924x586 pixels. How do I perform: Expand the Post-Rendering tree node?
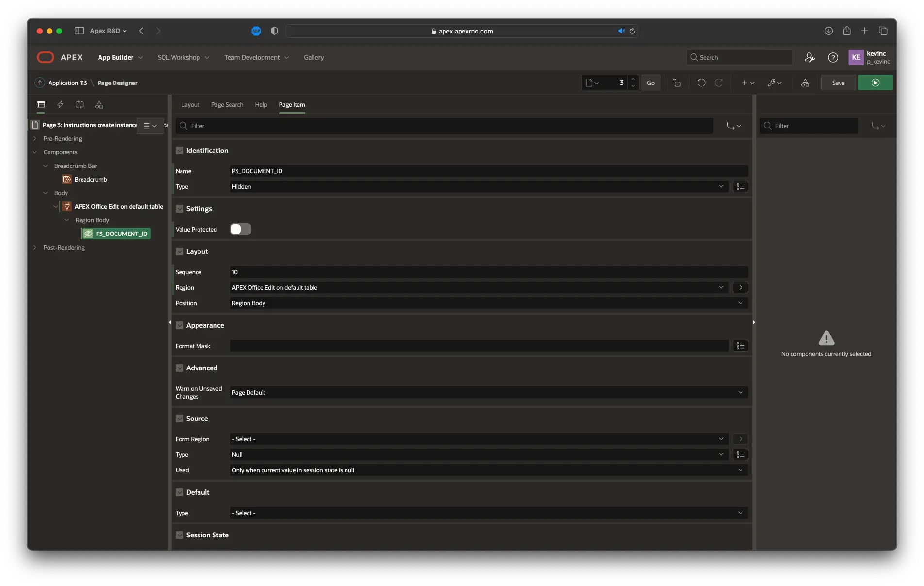click(x=35, y=247)
